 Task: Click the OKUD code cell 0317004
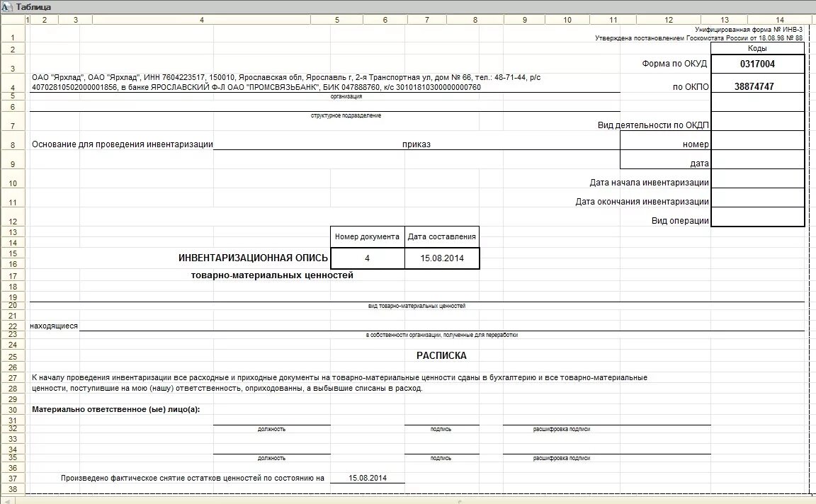(757, 64)
